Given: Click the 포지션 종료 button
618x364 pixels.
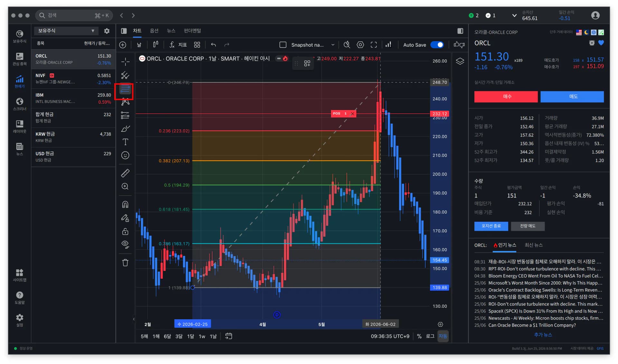Looking at the screenshot, I should [491, 226].
